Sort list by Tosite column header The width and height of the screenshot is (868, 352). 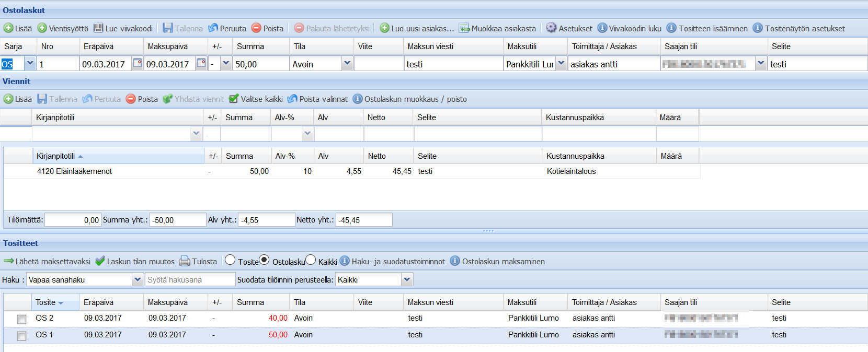tap(46, 302)
